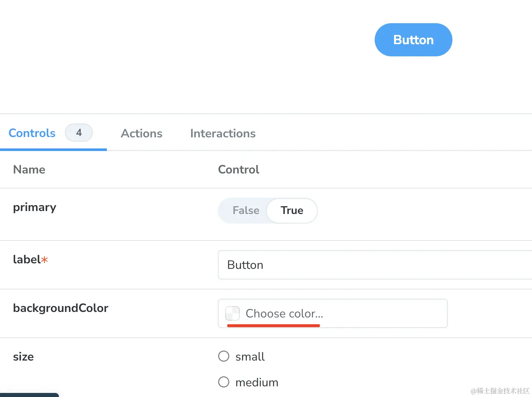Screen dimensions: 532x397
Task: Click the Controls count badge showing 4
Action: click(x=79, y=133)
